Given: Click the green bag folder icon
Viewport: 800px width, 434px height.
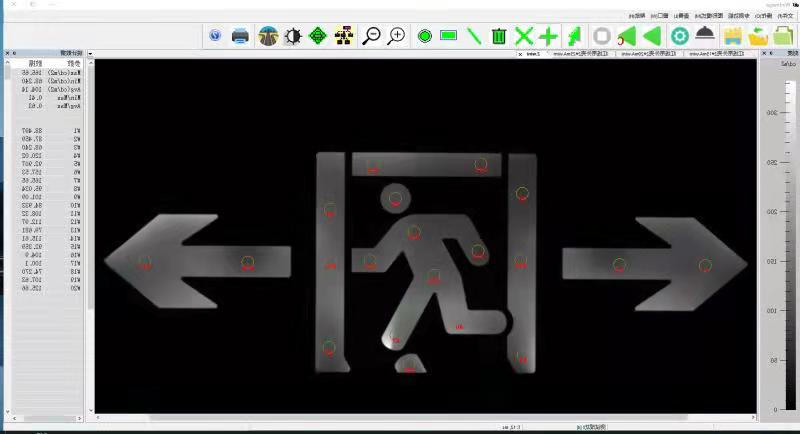Looking at the screenshot, I should (x=783, y=36).
